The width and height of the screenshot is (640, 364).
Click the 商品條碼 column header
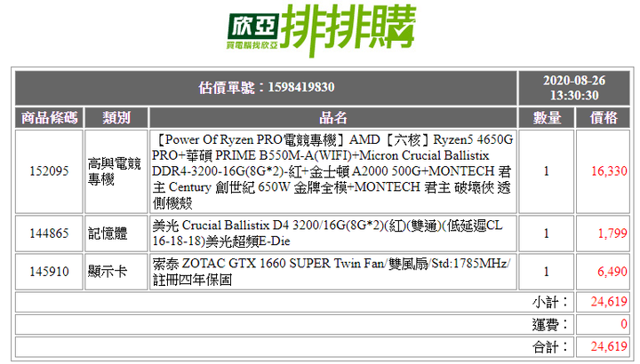point(49,118)
